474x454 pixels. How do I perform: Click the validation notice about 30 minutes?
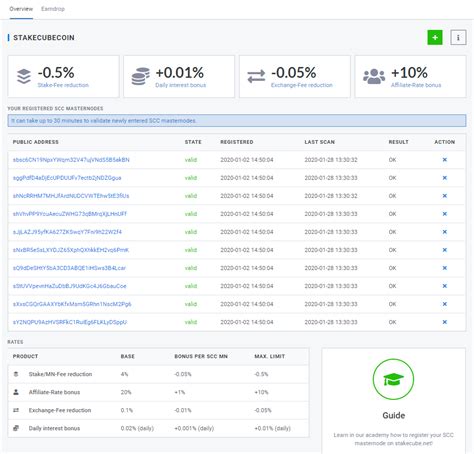point(237,120)
